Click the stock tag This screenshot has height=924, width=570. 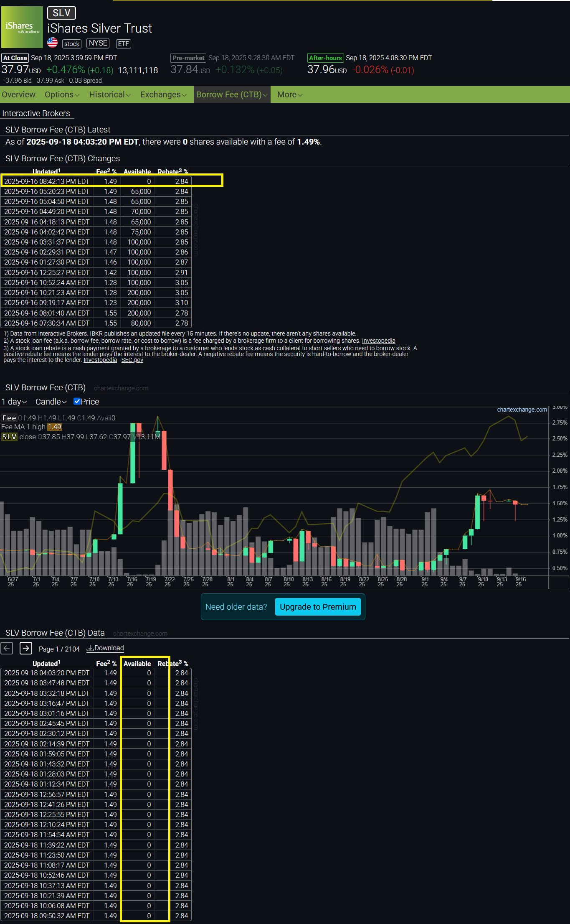pos(72,43)
